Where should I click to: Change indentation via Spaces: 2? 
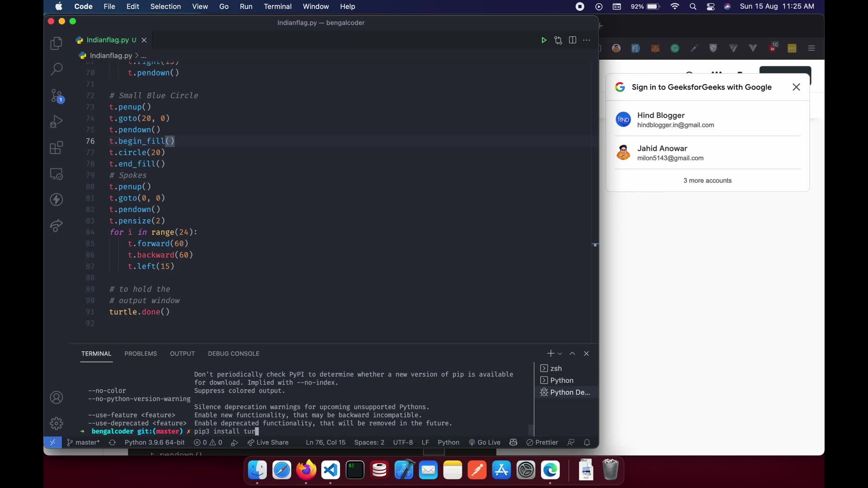[369, 442]
